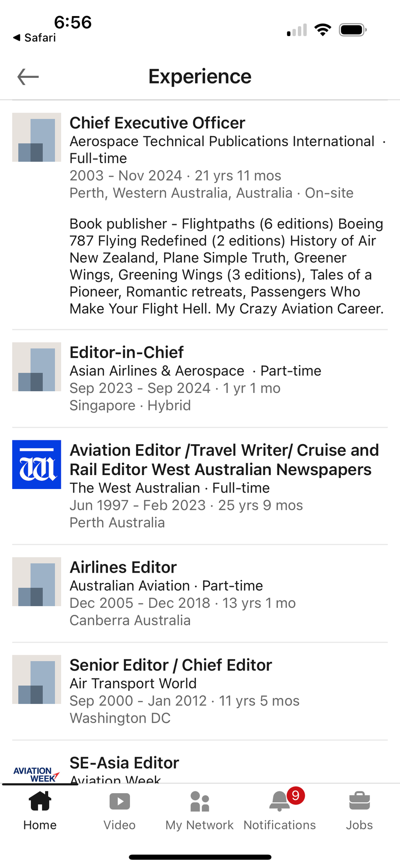Open the SE-Asia Editor entry
This screenshot has width=400, height=868.
click(124, 763)
